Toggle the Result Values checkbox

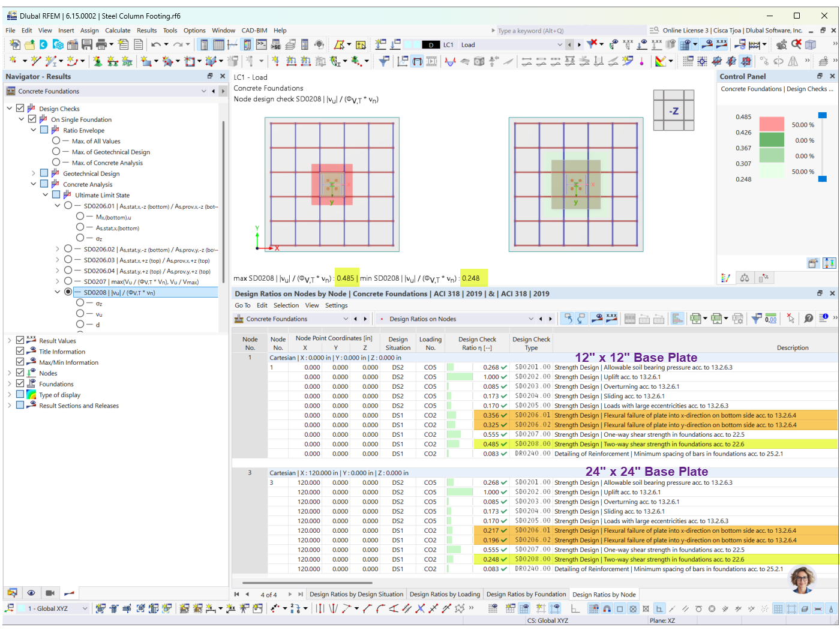pyautogui.click(x=20, y=341)
